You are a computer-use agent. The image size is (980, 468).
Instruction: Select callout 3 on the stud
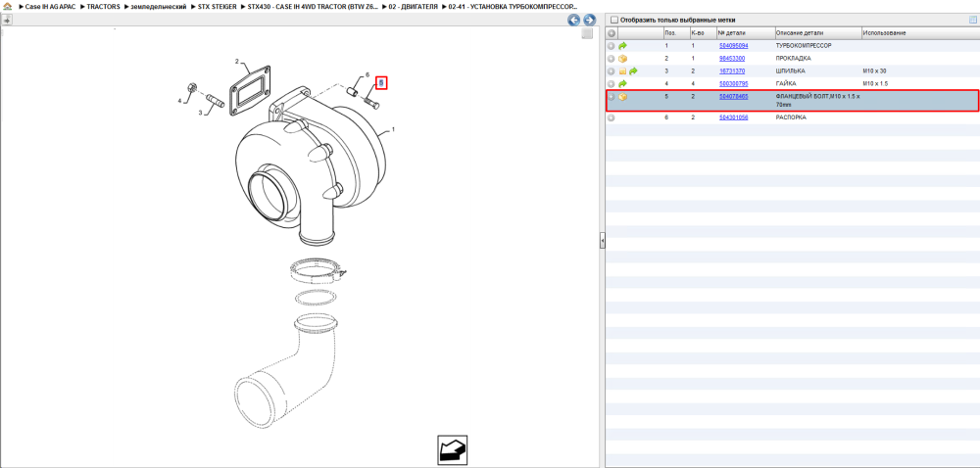201,113
